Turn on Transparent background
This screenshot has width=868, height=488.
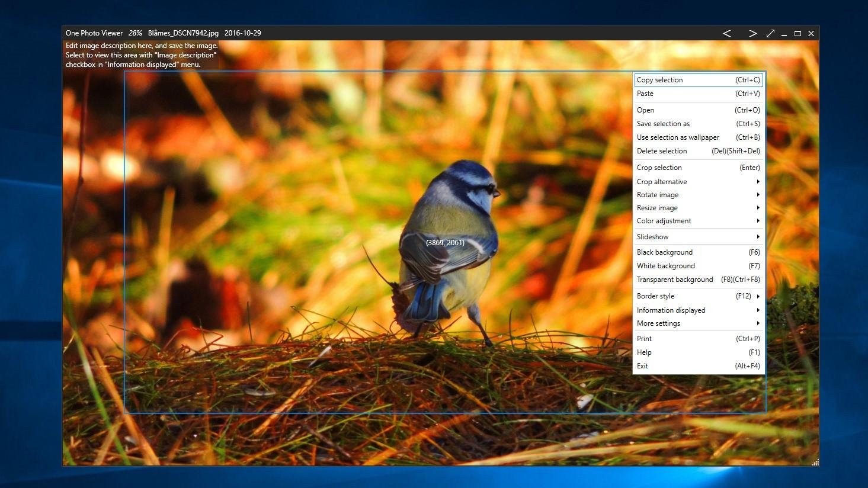tap(675, 279)
